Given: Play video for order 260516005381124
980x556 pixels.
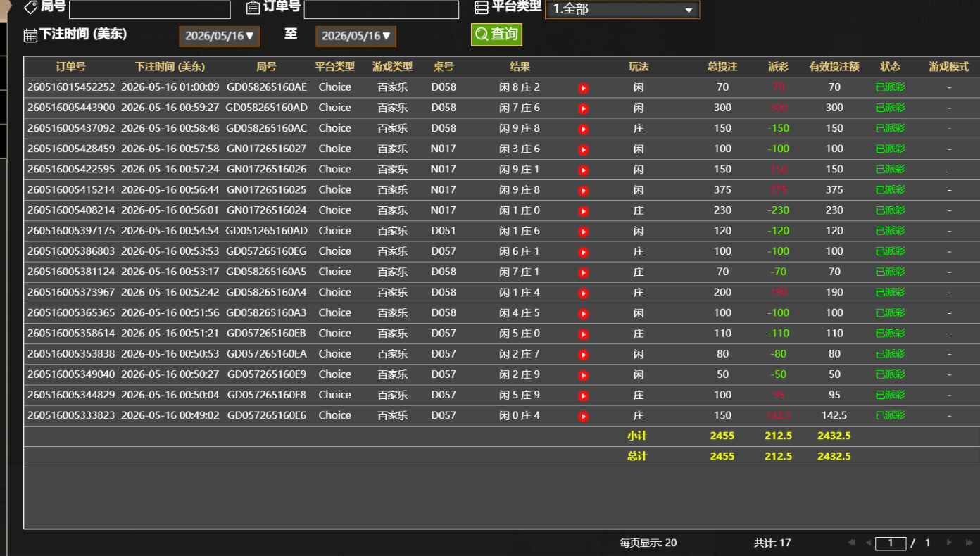Looking at the screenshot, I should [583, 272].
